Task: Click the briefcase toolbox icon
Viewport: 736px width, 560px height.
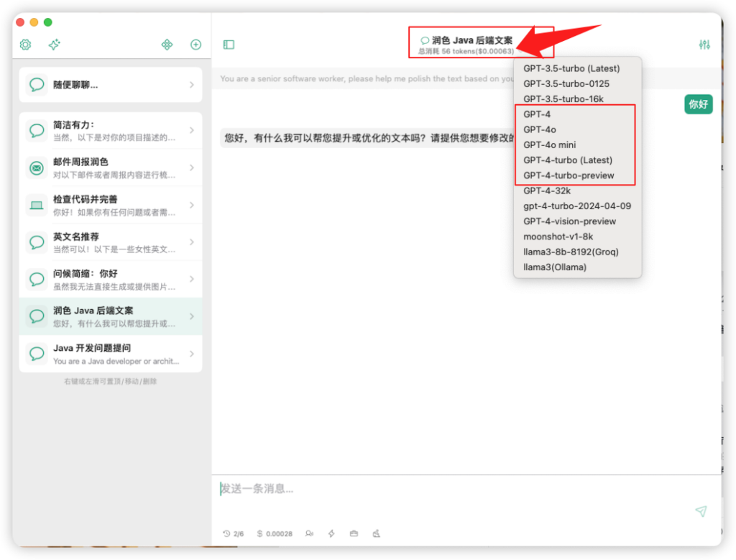Action: (354, 533)
